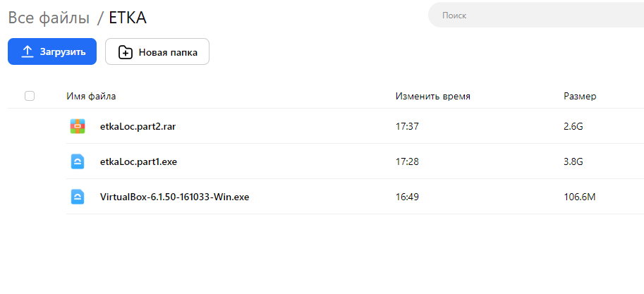This screenshot has height=294, width=644.
Task: Sort by the Имя файла column header
Action: pos(91,97)
